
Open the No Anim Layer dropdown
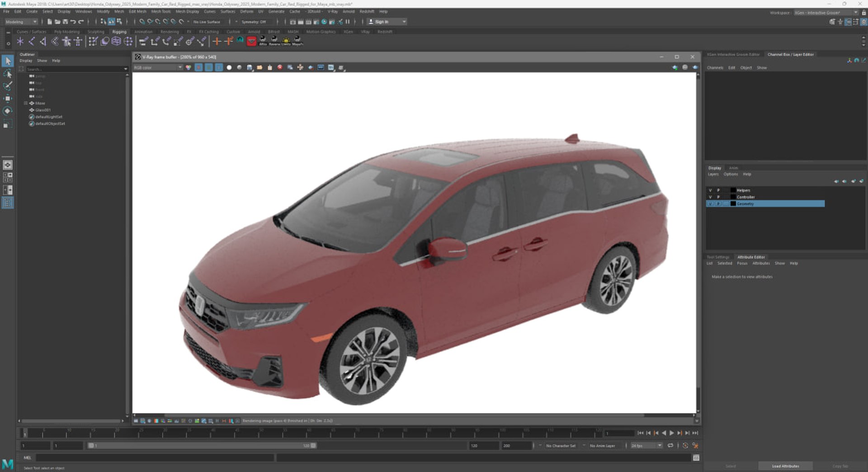point(602,446)
